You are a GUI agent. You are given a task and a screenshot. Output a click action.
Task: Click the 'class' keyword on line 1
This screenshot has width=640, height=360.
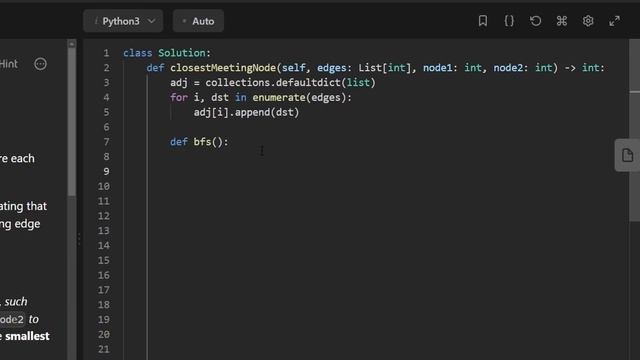[138, 53]
